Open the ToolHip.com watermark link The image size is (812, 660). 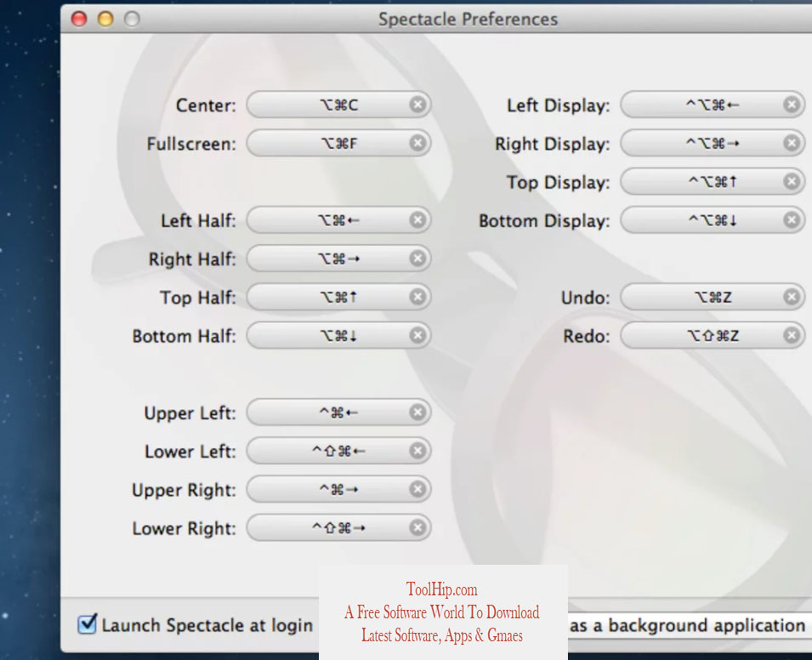tap(442, 589)
